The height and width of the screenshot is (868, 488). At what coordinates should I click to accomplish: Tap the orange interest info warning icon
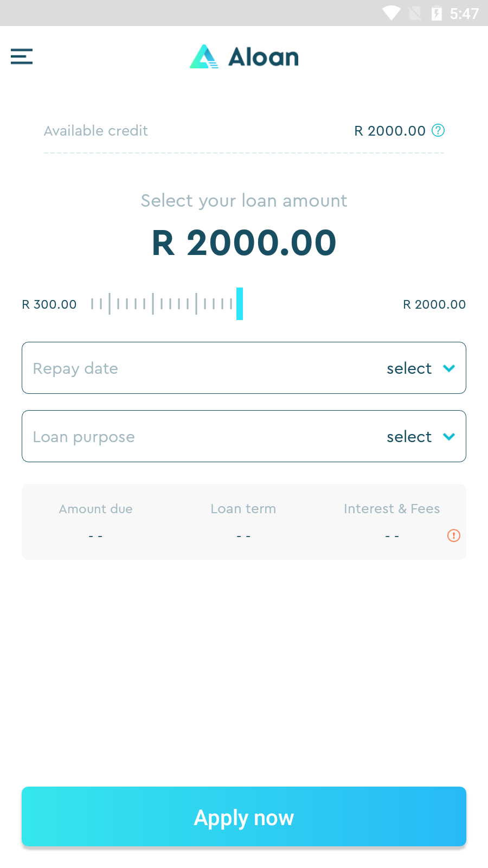coord(454,535)
